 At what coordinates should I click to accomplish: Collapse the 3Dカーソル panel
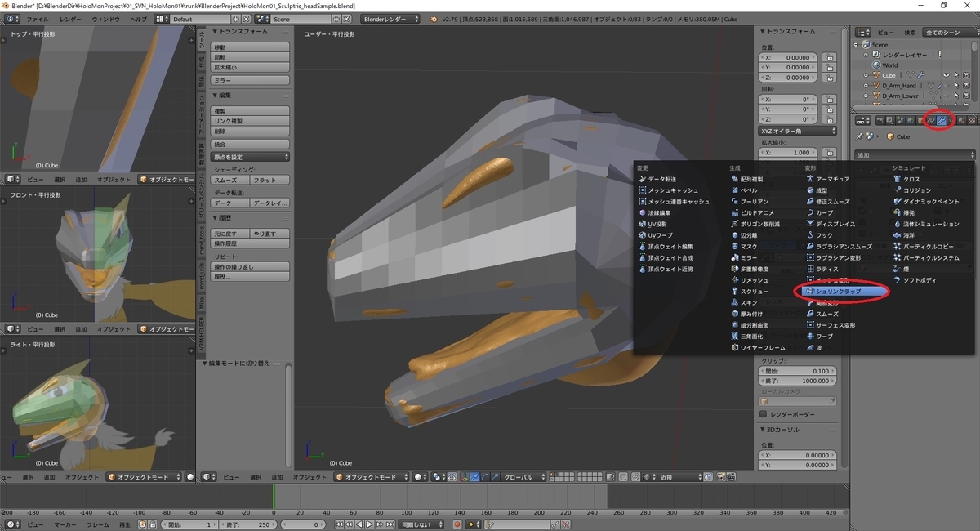coord(764,429)
